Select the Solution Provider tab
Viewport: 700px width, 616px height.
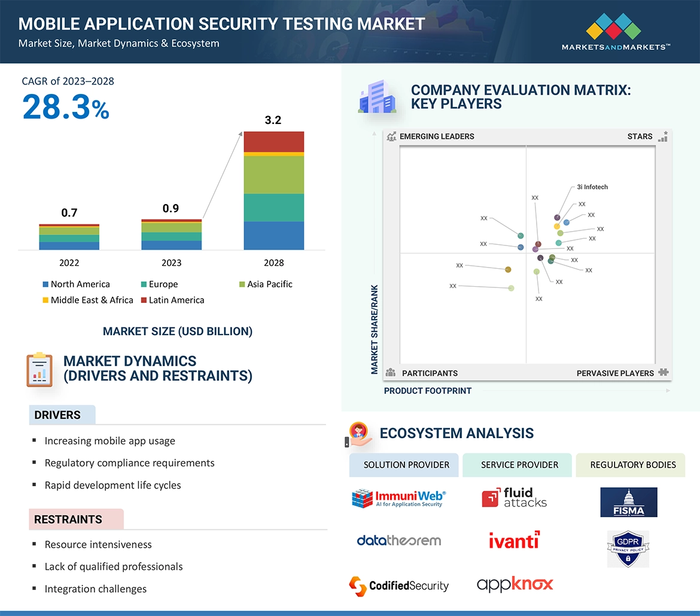pyautogui.click(x=406, y=465)
